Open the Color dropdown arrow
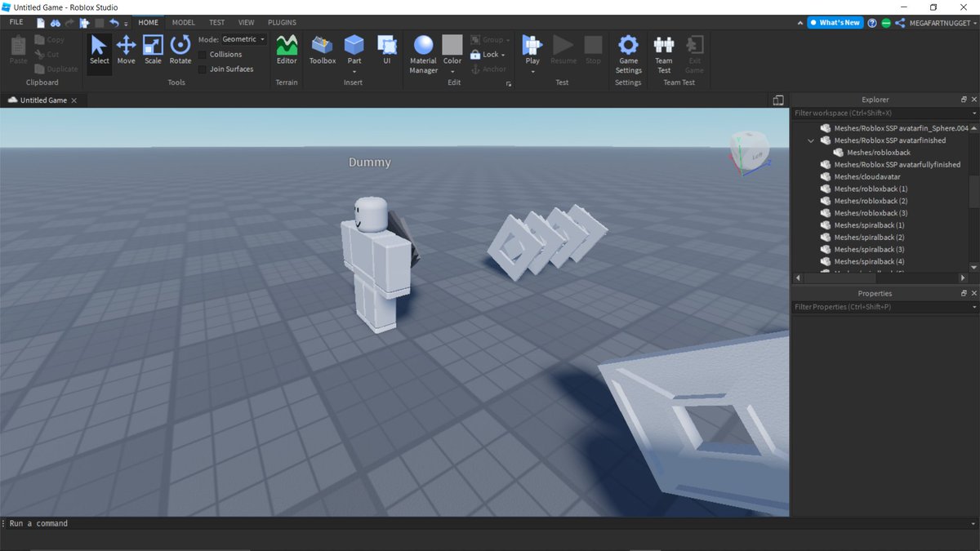980x551 pixels. (452, 72)
